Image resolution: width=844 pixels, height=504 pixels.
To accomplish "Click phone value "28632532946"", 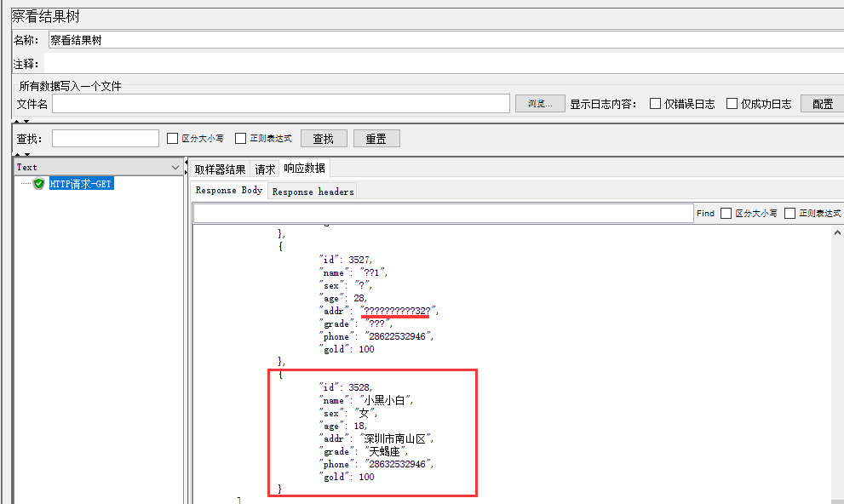I will click(399, 464).
